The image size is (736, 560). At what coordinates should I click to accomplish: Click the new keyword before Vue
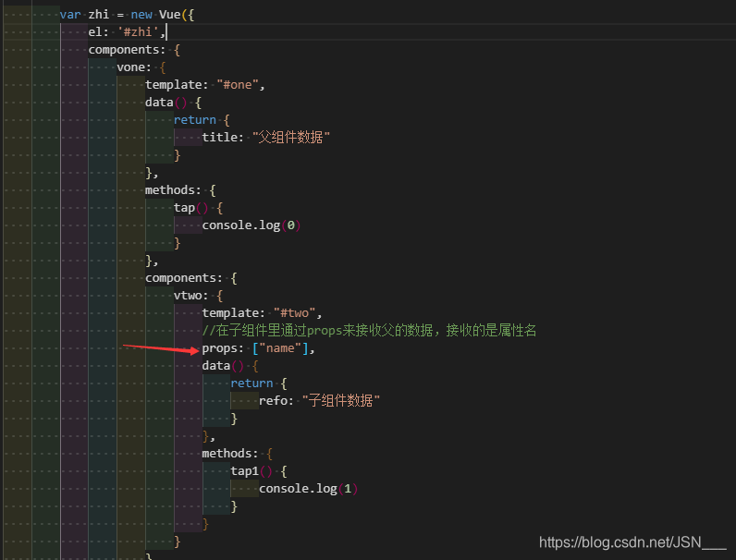(141, 15)
